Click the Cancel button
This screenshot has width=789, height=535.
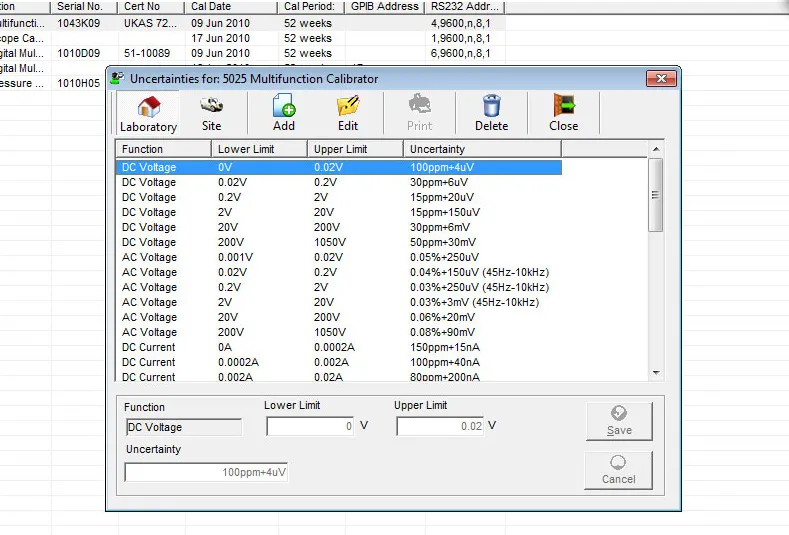pyautogui.click(x=618, y=470)
